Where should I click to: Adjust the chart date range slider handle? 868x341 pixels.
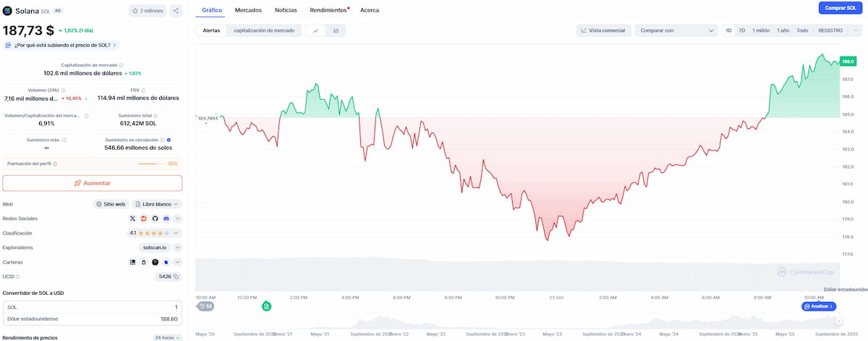click(838, 321)
